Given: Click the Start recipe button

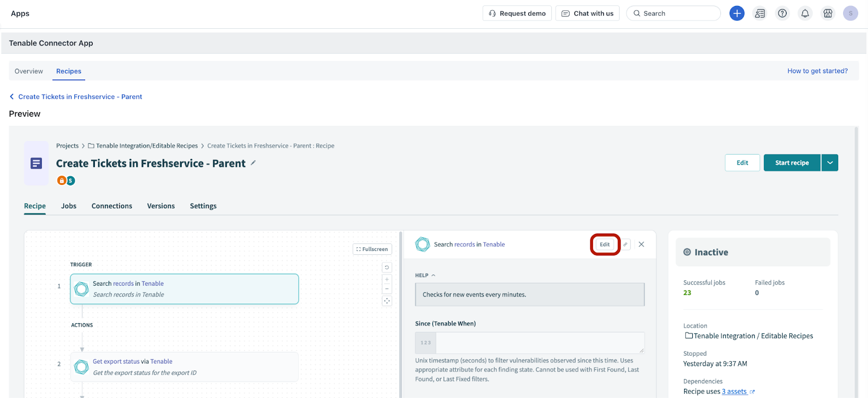Looking at the screenshot, I should (792, 163).
